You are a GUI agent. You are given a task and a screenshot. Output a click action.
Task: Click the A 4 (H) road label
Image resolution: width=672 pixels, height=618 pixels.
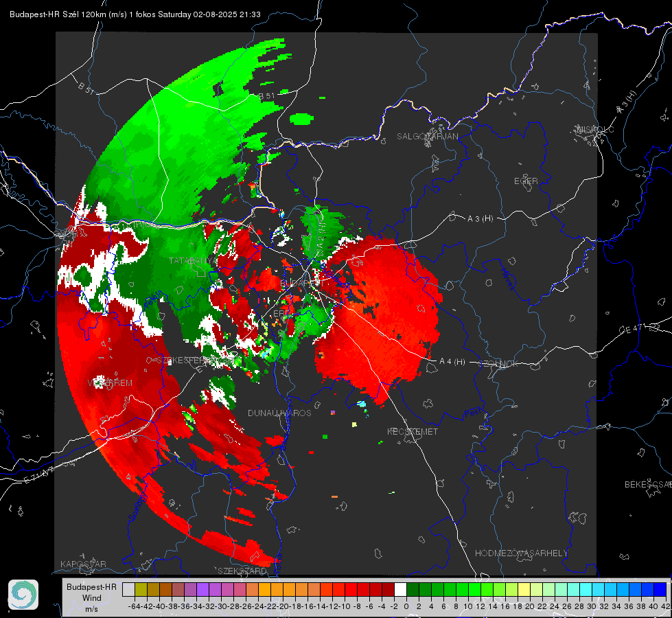pos(452,362)
